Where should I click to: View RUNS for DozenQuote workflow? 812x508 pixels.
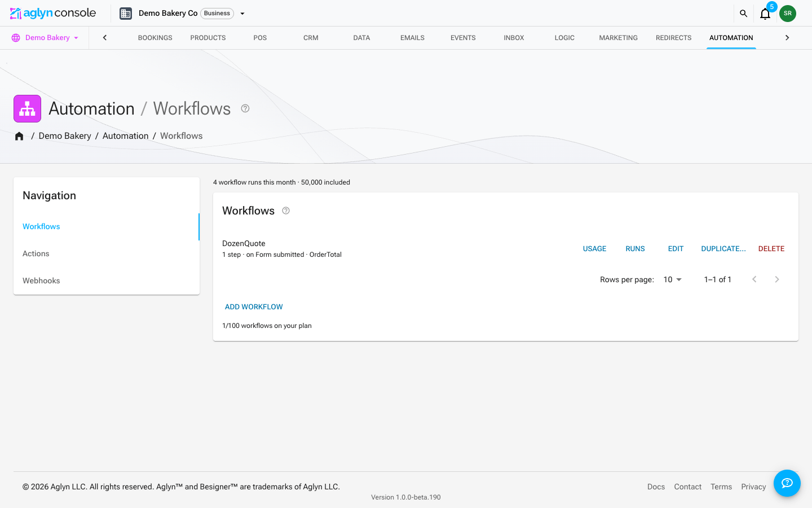coord(635,249)
